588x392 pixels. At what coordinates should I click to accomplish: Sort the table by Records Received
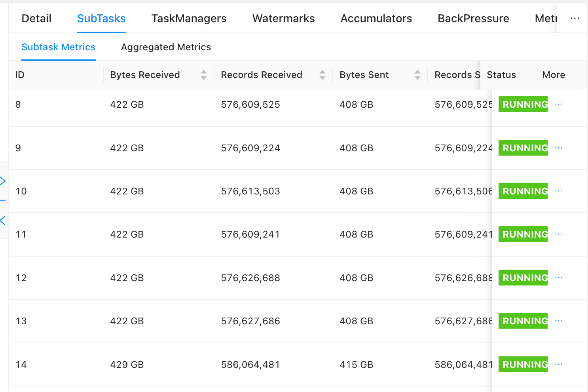tap(322, 75)
